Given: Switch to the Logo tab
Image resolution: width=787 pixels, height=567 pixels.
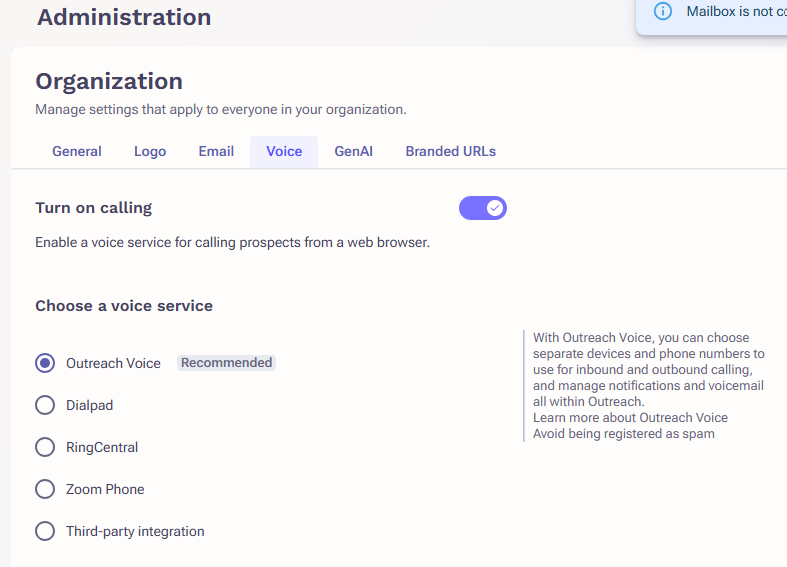Looking at the screenshot, I should (150, 152).
